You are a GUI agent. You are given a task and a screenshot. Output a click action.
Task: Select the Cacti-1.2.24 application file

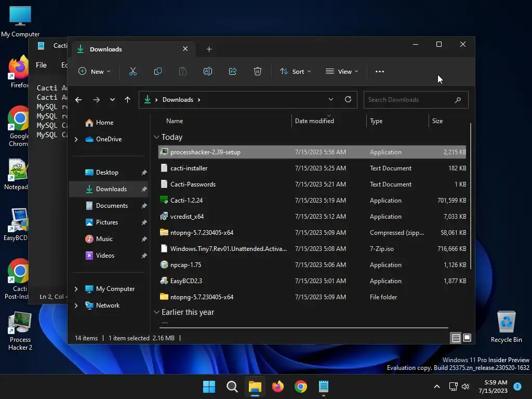[x=312, y=201]
